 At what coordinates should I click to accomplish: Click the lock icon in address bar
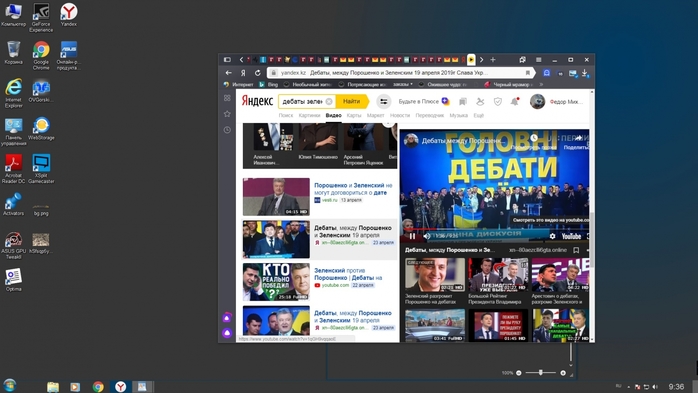tap(274, 73)
